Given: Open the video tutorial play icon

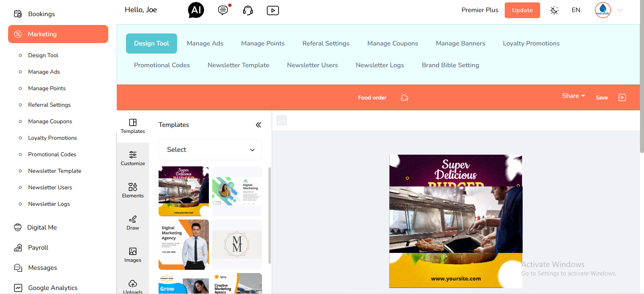Looking at the screenshot, I should coord(273,10).
